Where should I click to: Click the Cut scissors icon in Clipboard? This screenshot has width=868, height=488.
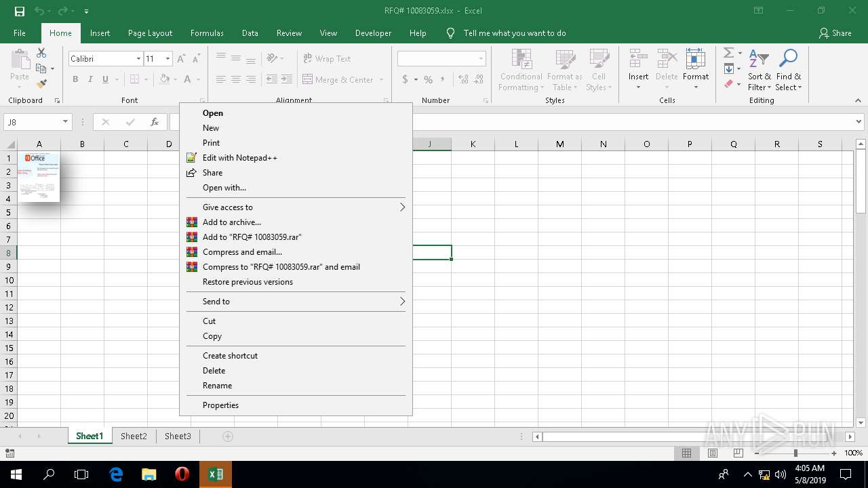click(x=41, y=53)
